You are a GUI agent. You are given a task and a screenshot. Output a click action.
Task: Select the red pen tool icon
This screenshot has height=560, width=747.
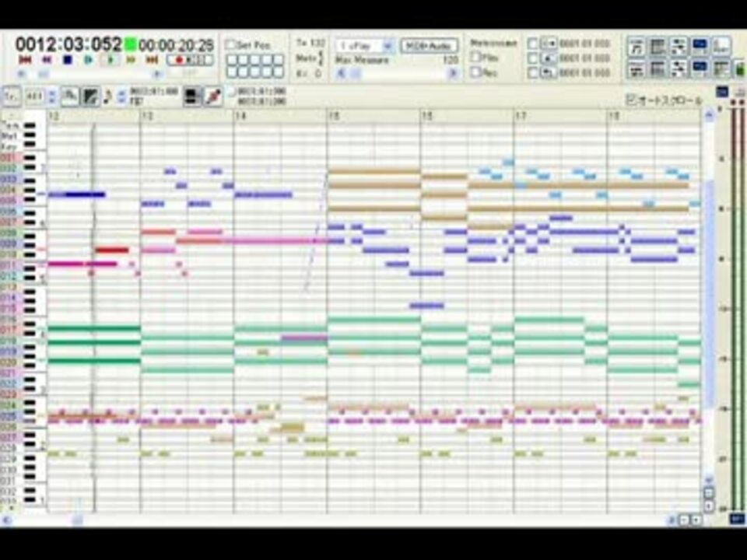click(213, 96)
